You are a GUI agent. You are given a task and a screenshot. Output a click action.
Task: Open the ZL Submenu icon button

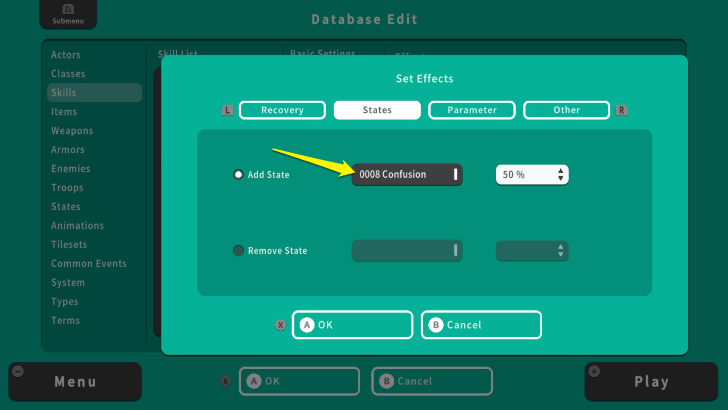[68, 14]
